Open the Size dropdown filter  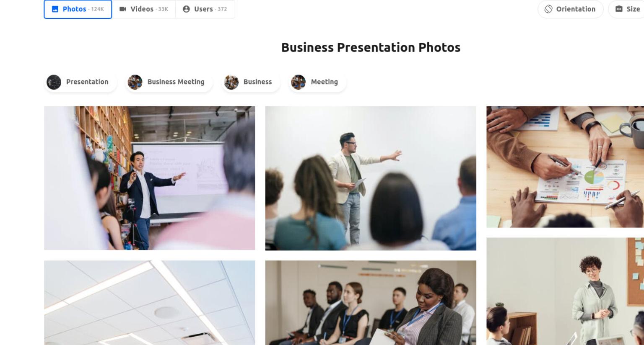626,9
